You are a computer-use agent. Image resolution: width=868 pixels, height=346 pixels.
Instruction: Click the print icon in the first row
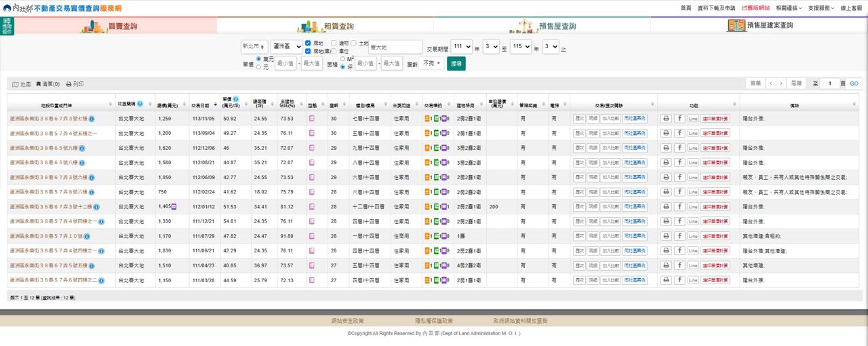[x=666, y=119]
